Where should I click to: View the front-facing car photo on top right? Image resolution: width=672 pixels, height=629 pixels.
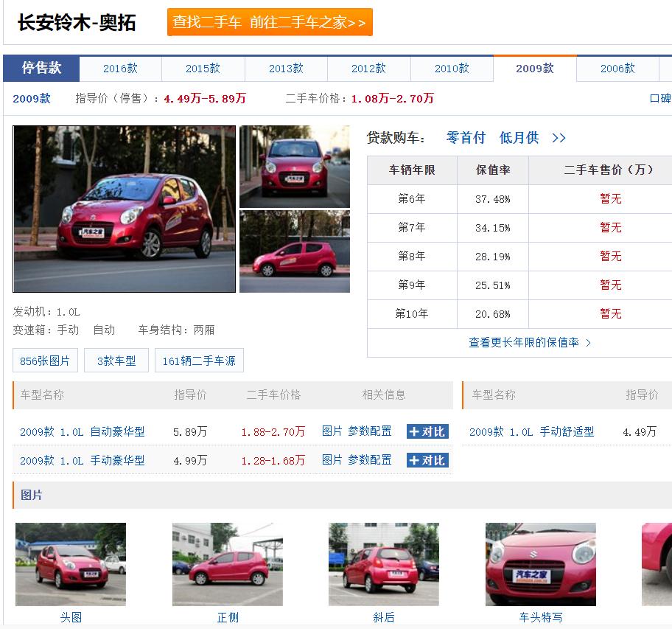click(295, 167)
